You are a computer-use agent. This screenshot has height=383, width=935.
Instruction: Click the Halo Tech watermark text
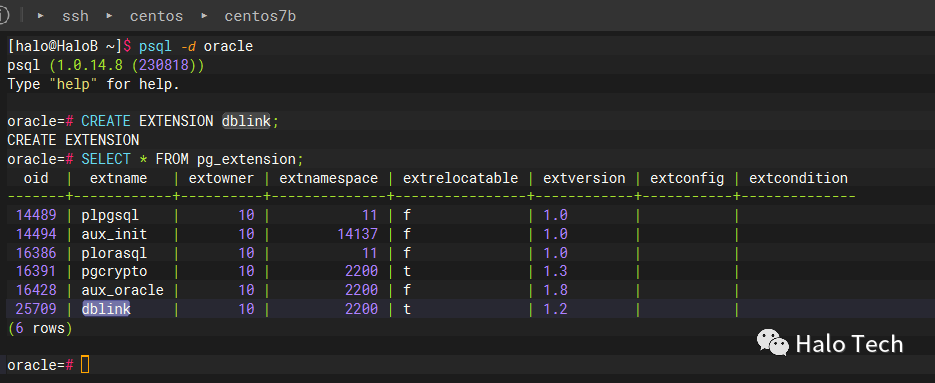point(849,344)
